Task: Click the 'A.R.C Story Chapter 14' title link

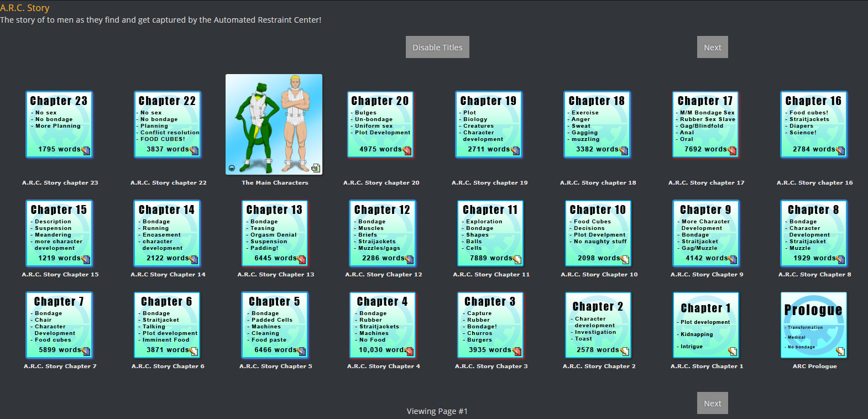Action: pos(168,274)
